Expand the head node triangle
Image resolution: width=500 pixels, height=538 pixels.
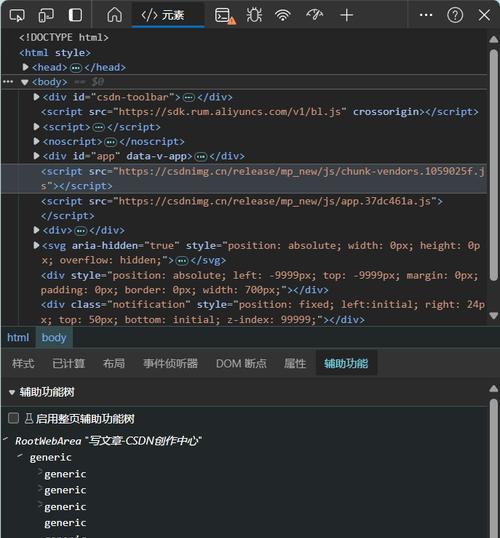(x=25, y=67)
